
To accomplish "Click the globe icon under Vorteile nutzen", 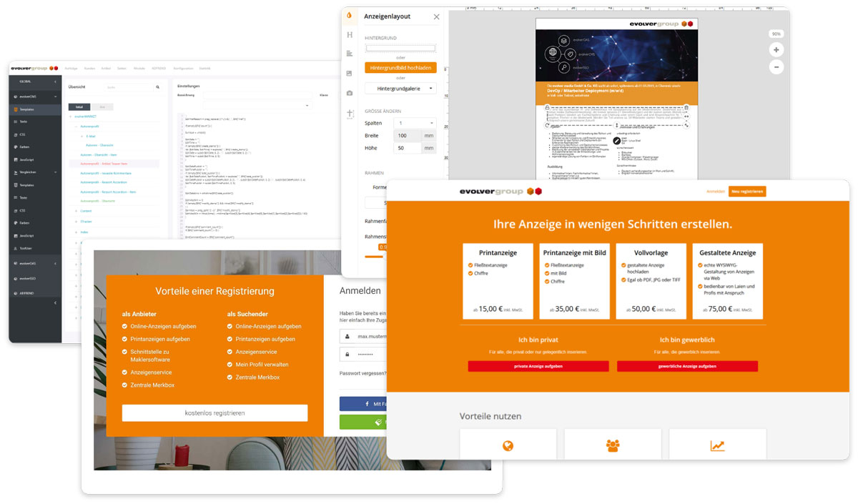I will 508,446.
